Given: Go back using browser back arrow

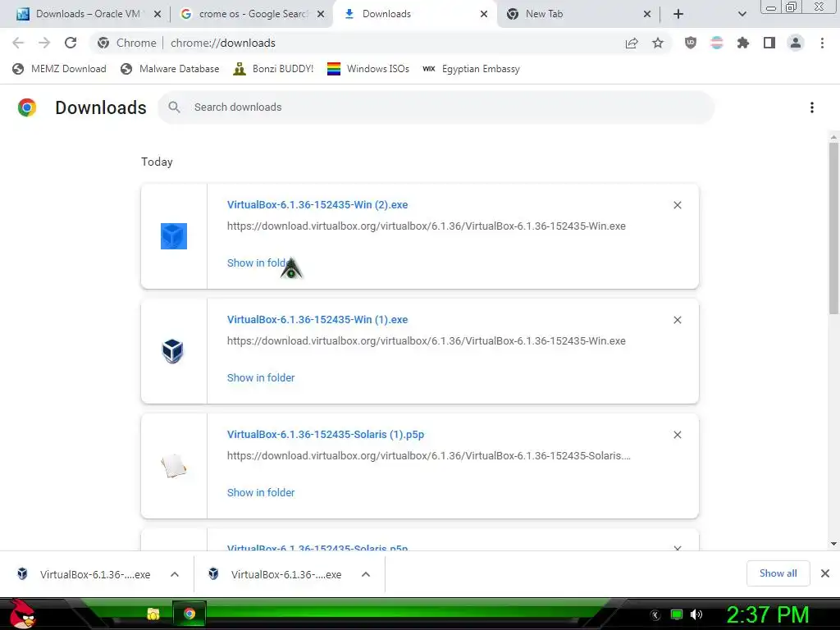Looking at the screenshot, I should point(18,43).
